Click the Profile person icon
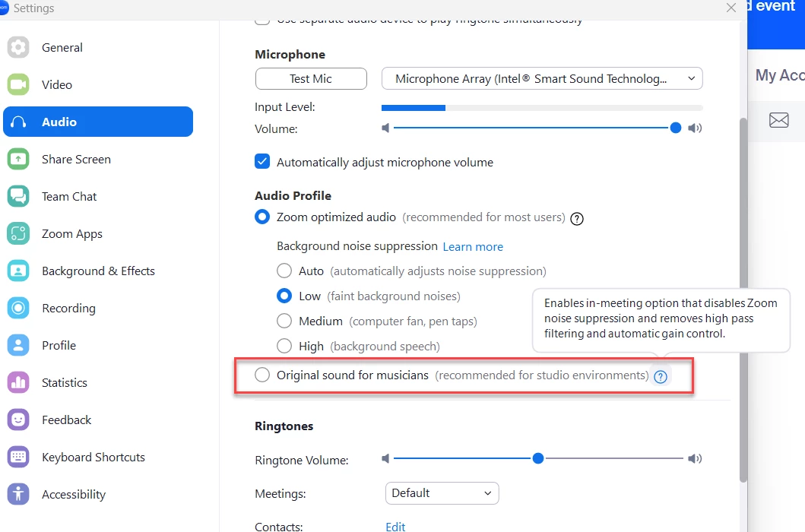The image size is (805, 532). 18,346
